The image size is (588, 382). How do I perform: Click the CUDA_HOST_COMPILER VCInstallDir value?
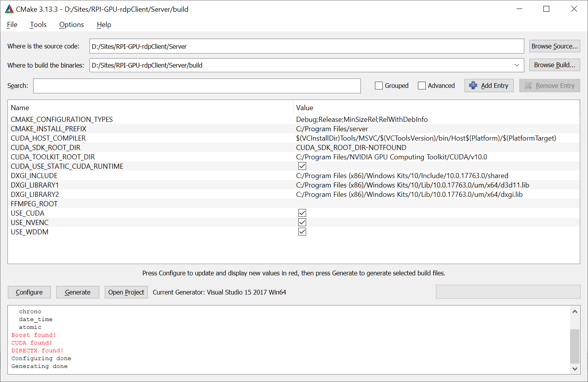(x=426, y=138)
